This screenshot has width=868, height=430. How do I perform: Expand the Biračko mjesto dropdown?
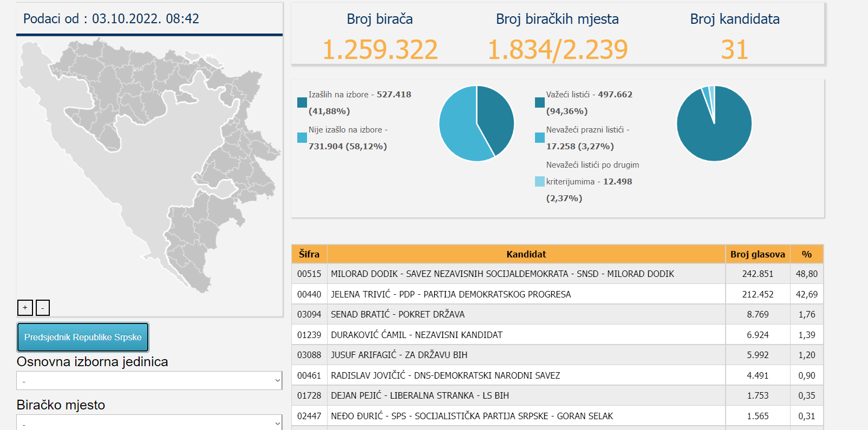click(149, 422)
